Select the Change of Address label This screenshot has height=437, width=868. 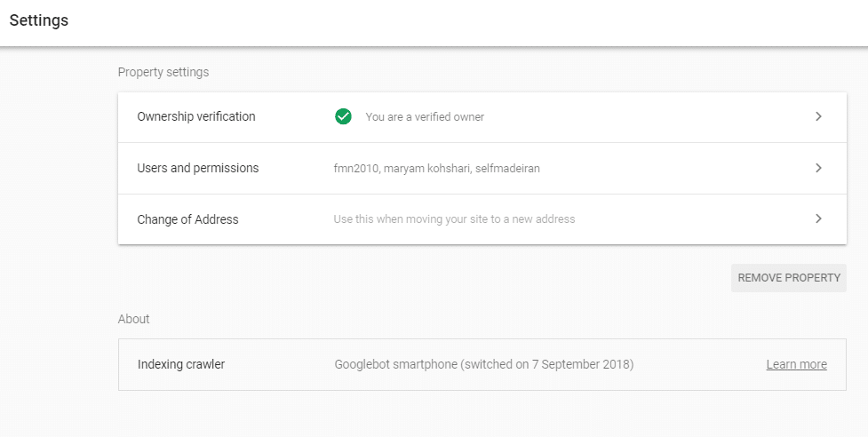coord(187,219)
